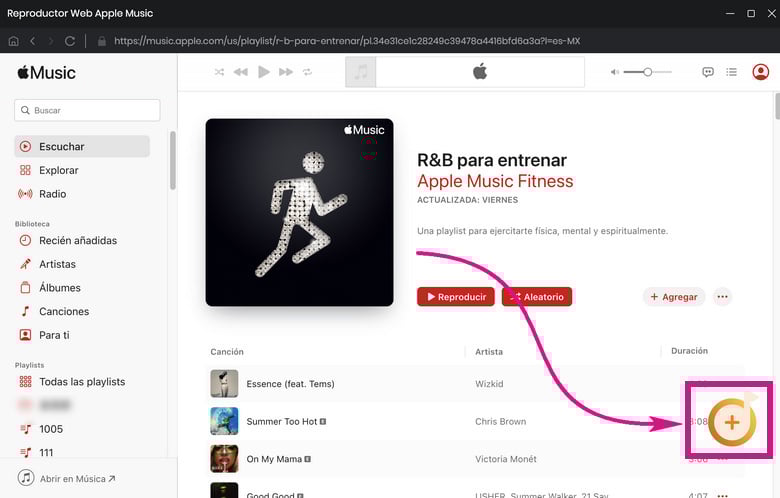This screenshot has width=780, height=498.
Task: Open the artist Wizkid
Action: pos(489,384)
